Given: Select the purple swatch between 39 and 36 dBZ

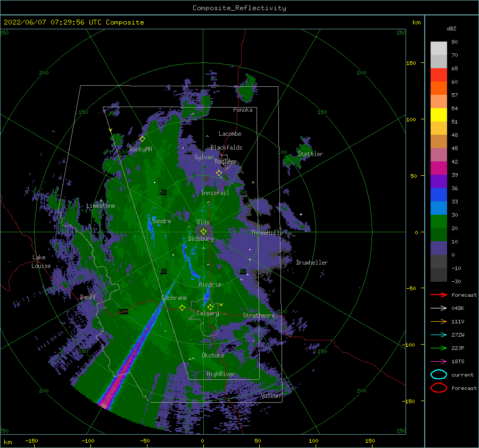Looking at the screenshot, I should (439, 182).
